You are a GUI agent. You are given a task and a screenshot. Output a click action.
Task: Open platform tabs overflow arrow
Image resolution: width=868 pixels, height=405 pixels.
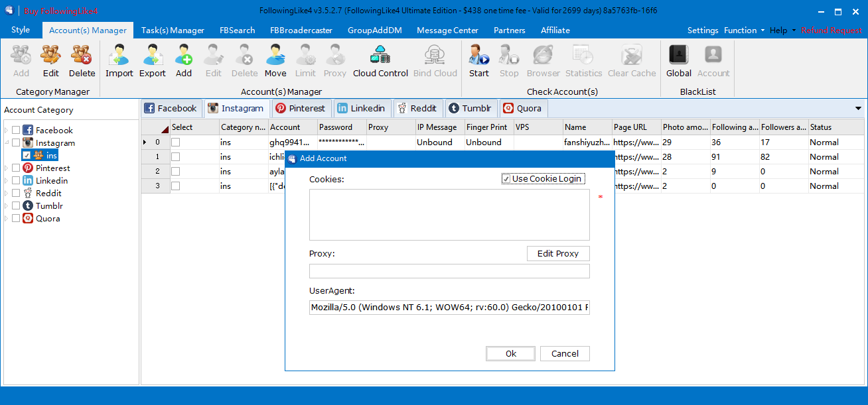[859, 108]
